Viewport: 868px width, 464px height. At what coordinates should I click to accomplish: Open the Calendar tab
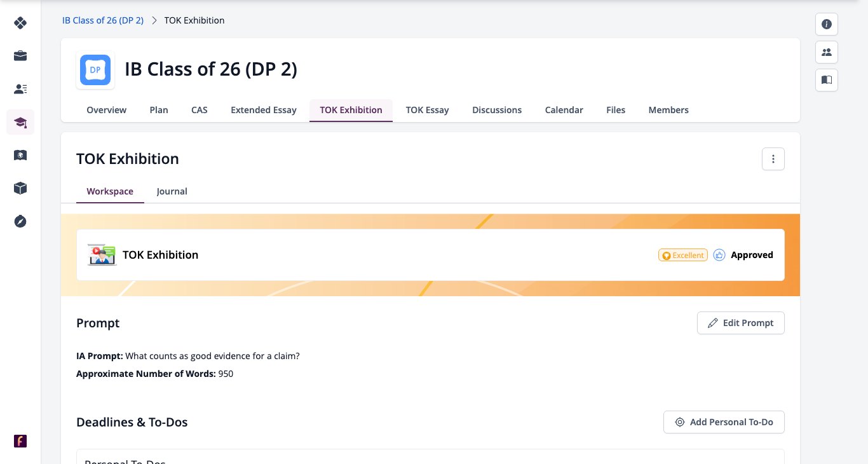coord(564,110)
